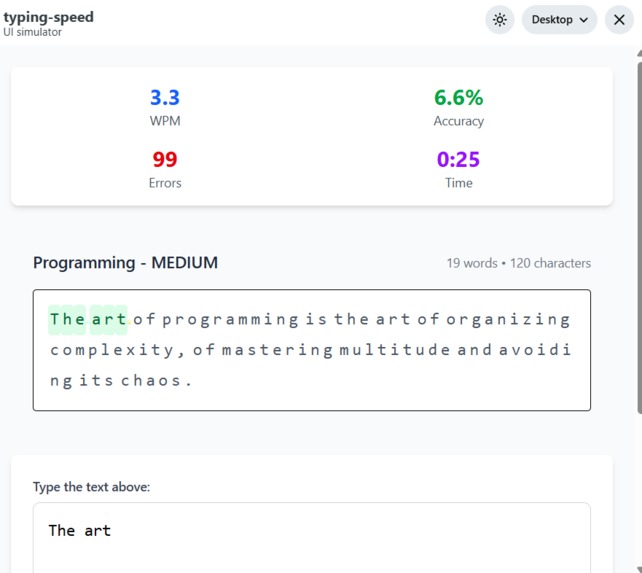Click the highlighted word 'The' in passage
642x573 pixels.
coord(67,319)
